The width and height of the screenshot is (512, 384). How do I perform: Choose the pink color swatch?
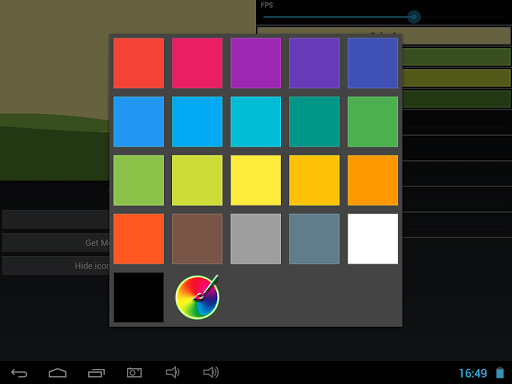197,63
